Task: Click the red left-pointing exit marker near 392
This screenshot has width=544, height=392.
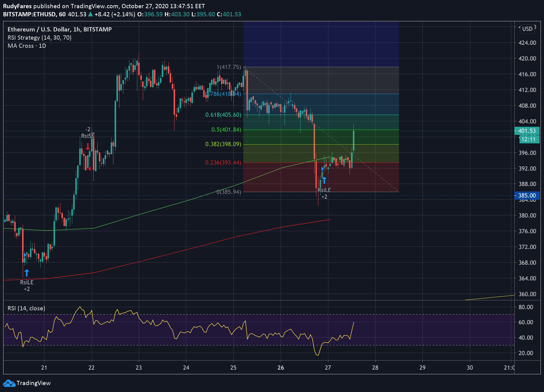Action: point(89,168)
